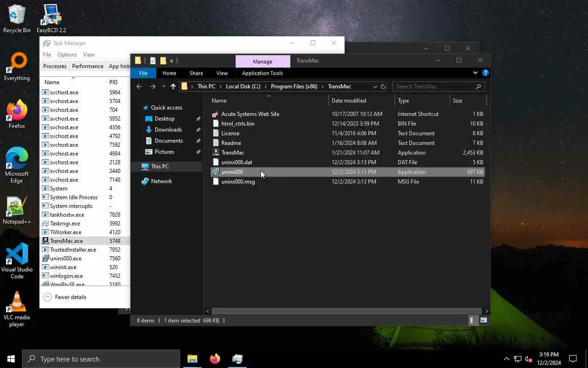Screen dimensions: 588x368
Task: Open Windows Start menu
Action: (x=11, y=359)
